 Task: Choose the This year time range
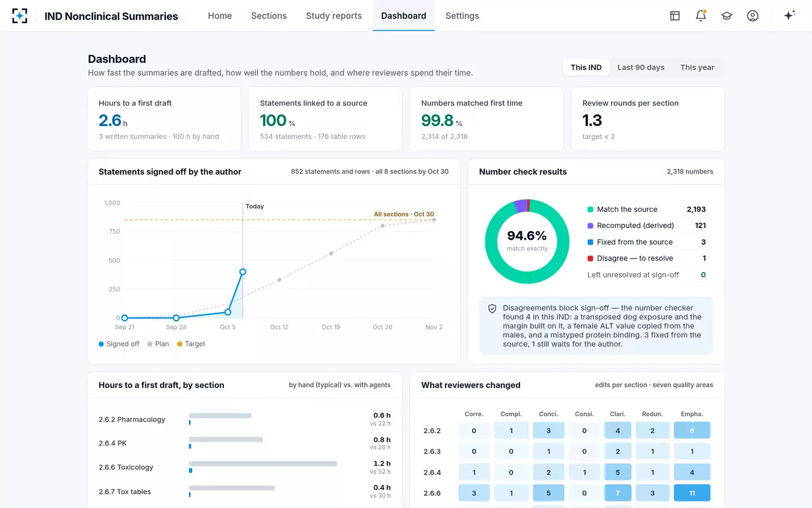[698, 67]
